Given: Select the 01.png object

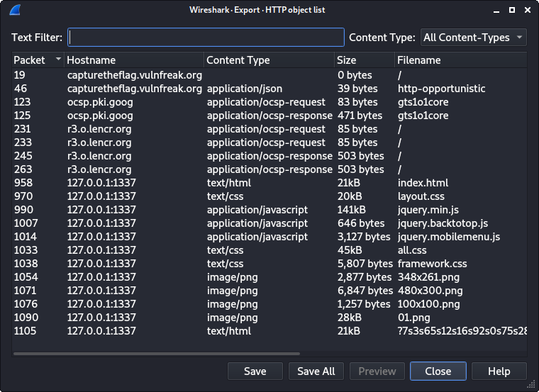Looking at the screenshot, I should tap(413, 317).
